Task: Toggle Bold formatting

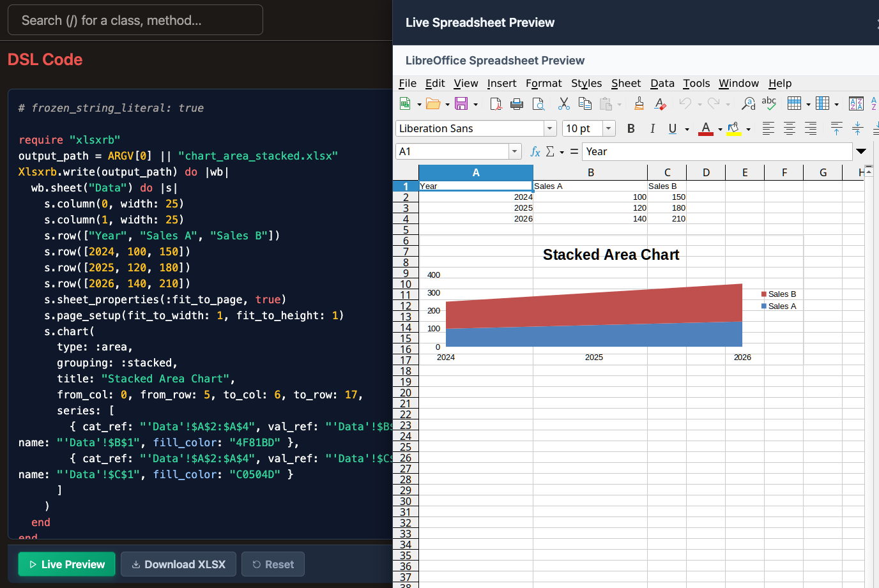Action: pos(631,128)
